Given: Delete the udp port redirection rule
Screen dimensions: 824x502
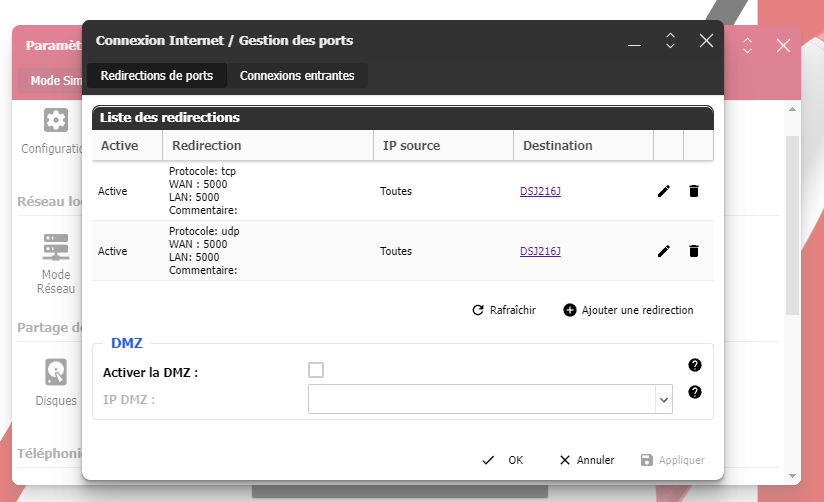Looking at the screenshot, I should coord(694,251).
